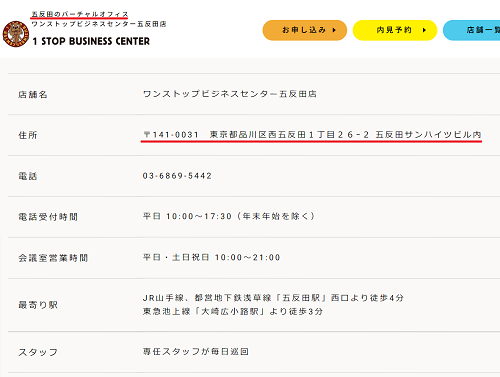500x377 pixels.
Task: Click the 最寄り駅 label
Action: pos(38,305)
